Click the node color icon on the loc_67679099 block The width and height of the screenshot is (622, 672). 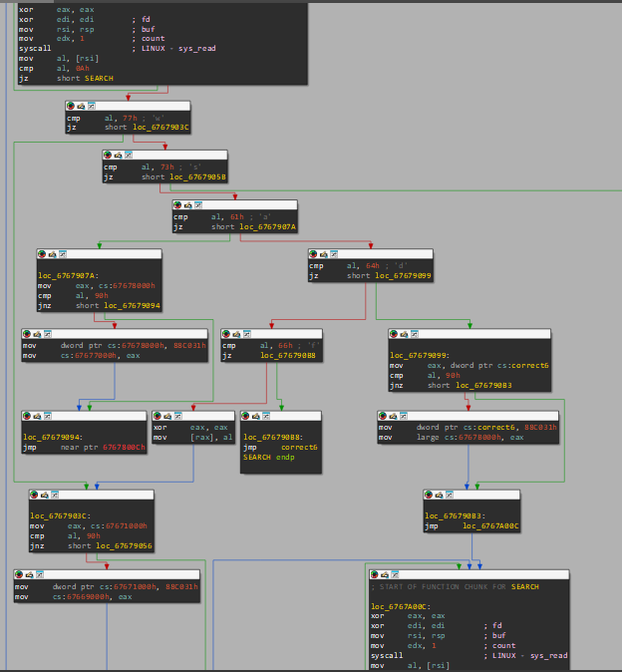pyautogui.click(x=394, y=333)
